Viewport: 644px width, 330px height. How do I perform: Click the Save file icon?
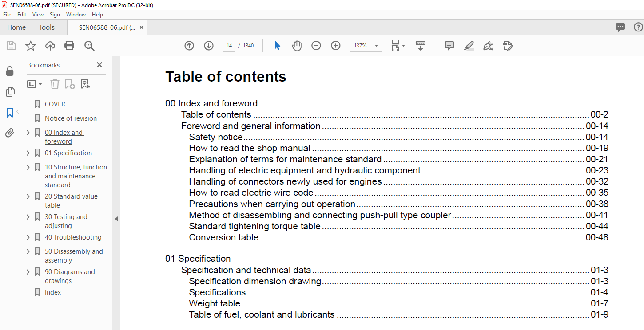11,46
